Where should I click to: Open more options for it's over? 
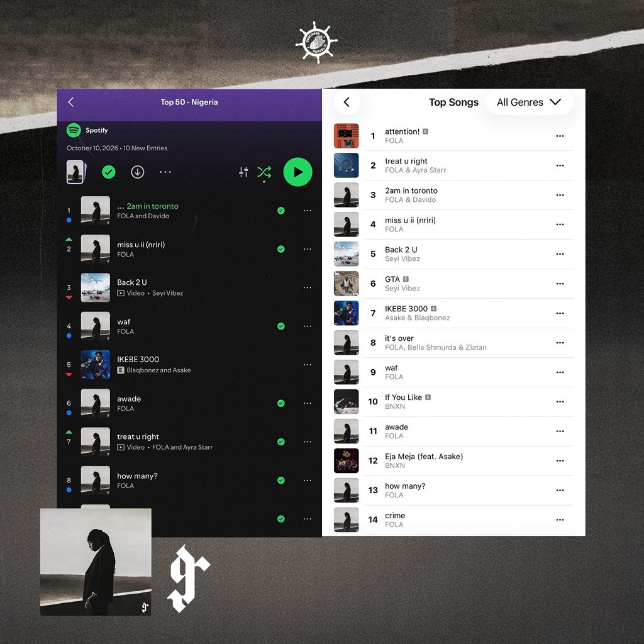coord(560,343)
